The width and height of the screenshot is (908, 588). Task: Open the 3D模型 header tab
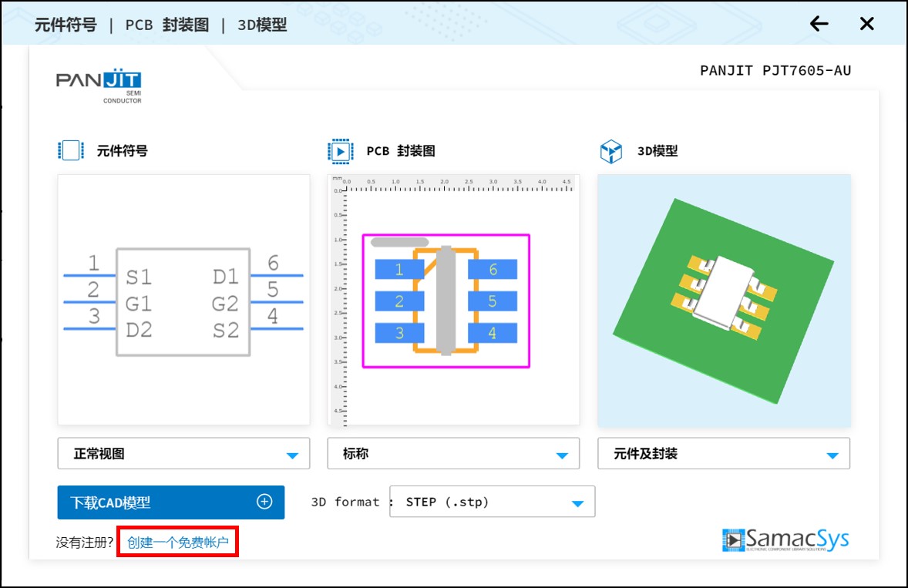pos(262,25)
